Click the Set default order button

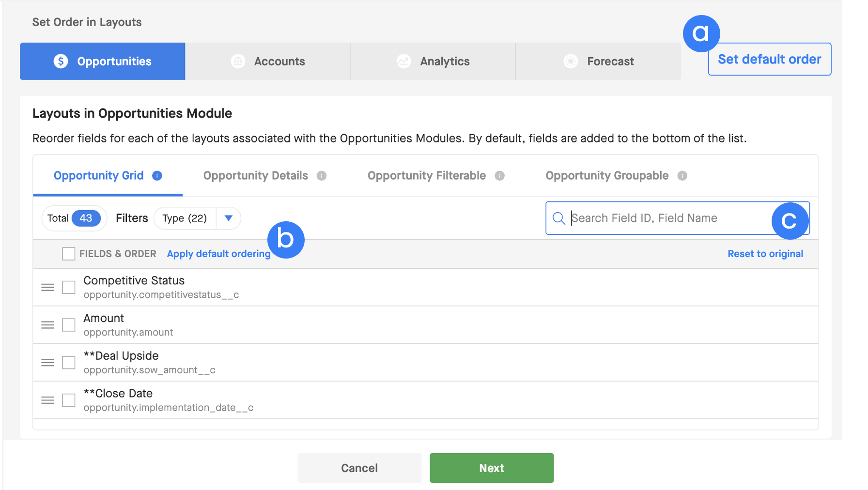click(770, 59)
